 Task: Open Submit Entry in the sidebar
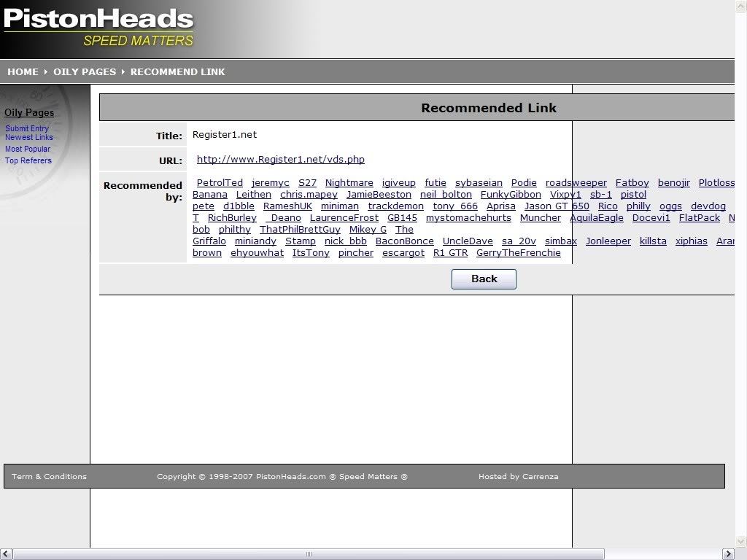[27, 128]
